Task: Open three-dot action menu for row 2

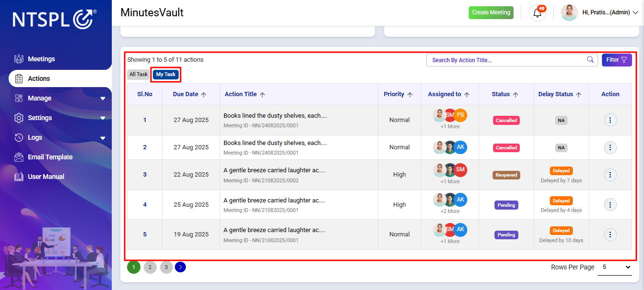Action: click(610, 147)
